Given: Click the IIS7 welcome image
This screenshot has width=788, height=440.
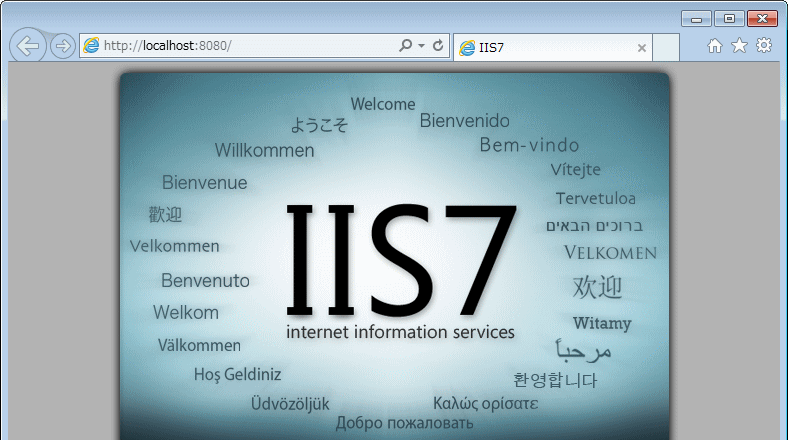Looking at the screenshot, I should pos(395,257).
